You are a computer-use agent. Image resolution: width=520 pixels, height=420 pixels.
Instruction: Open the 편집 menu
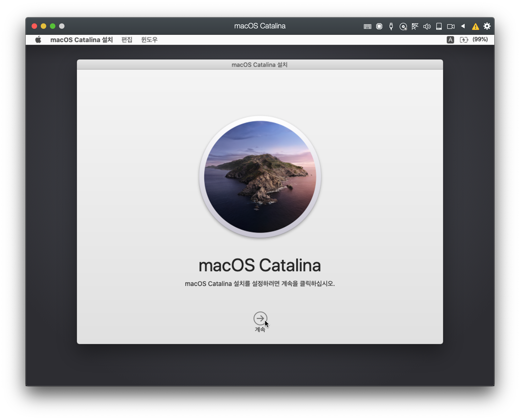(x=127, y=40)
